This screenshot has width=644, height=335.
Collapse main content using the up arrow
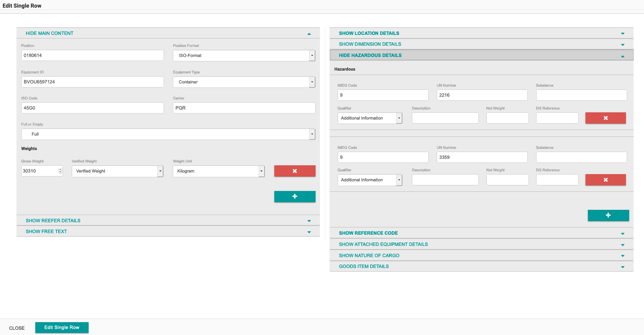coord(309,34)
